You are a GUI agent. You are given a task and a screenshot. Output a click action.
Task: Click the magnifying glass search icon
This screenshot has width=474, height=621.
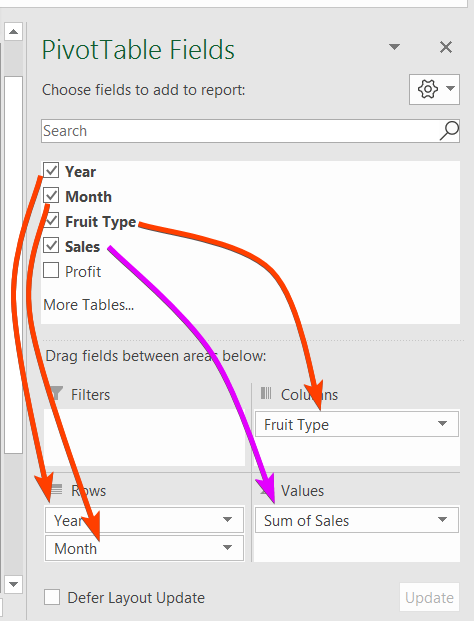449,131
